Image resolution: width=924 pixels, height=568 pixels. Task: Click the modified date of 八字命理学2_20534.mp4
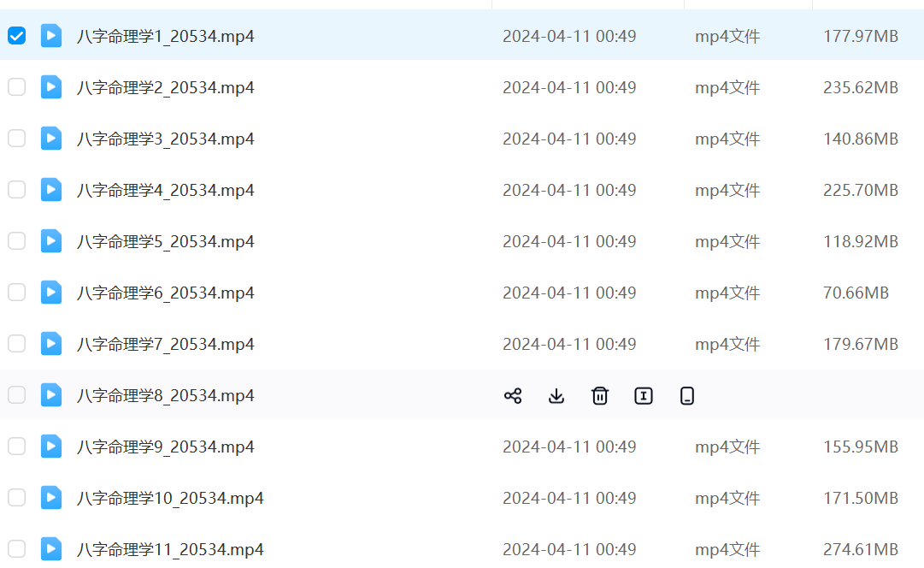569,87
